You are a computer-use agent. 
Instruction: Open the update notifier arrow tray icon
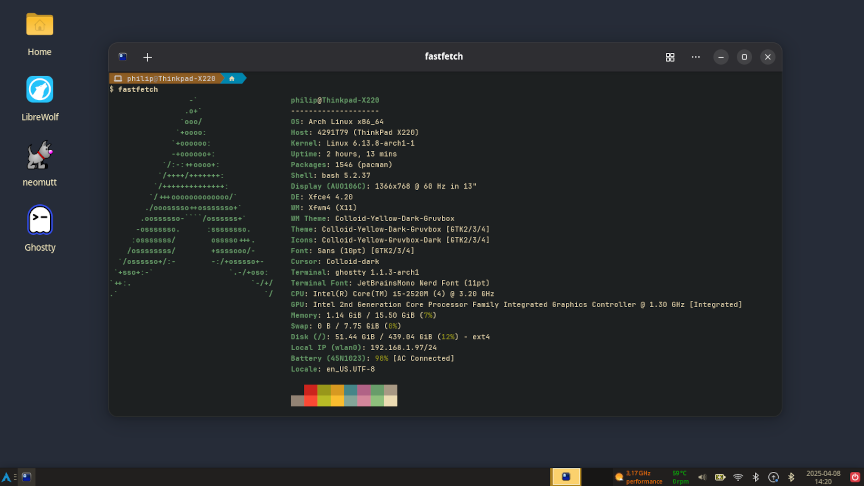[x=773, y=477]
